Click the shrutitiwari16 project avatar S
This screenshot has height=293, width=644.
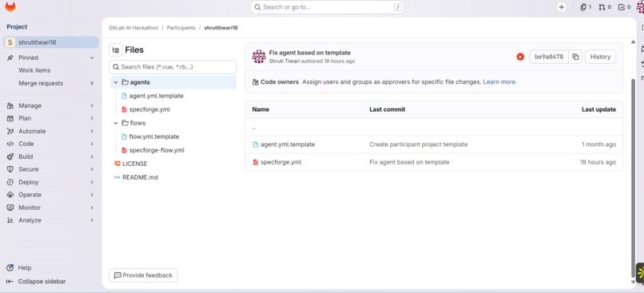[x=10, y=42]
